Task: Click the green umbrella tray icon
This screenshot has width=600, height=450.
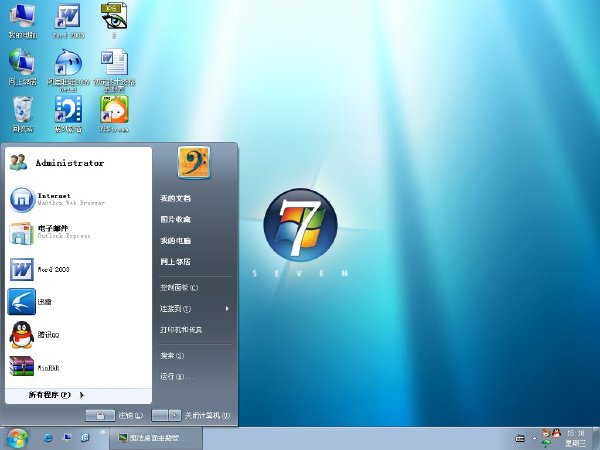Action: (546, 444)
